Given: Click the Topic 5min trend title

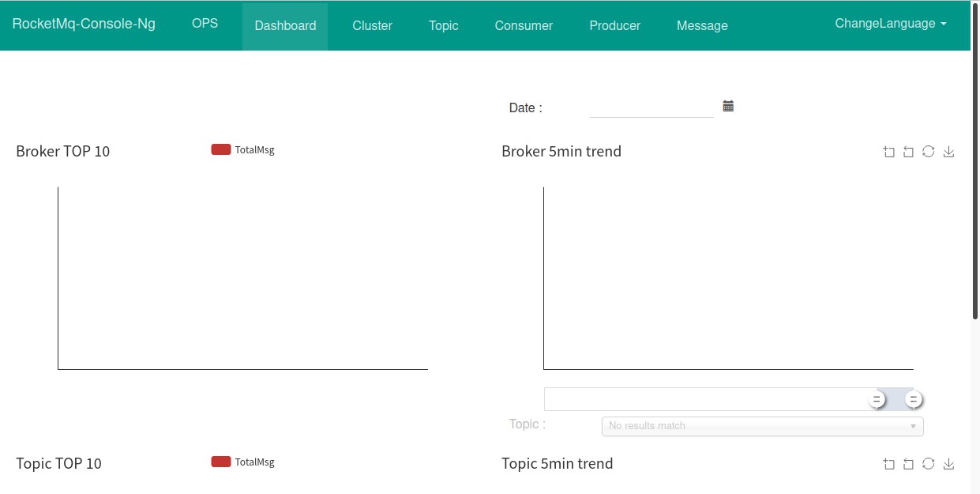Looking at the screenshot, I should (558, 463).
